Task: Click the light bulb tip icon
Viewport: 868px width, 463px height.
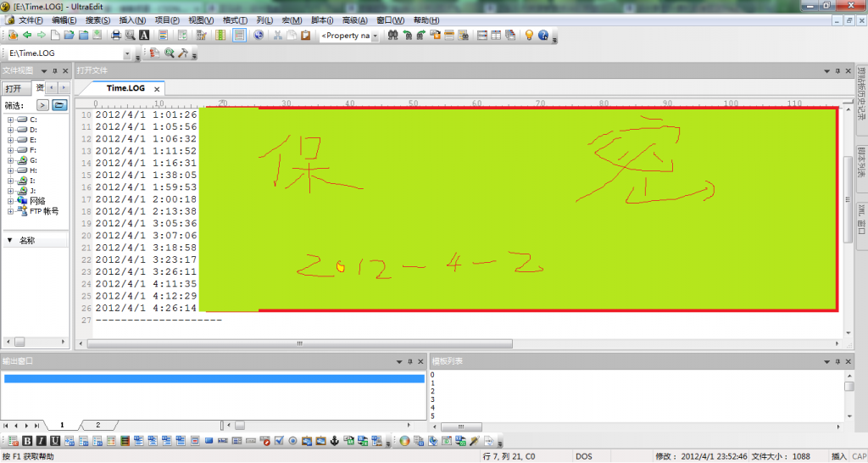Action: [529, 35]
